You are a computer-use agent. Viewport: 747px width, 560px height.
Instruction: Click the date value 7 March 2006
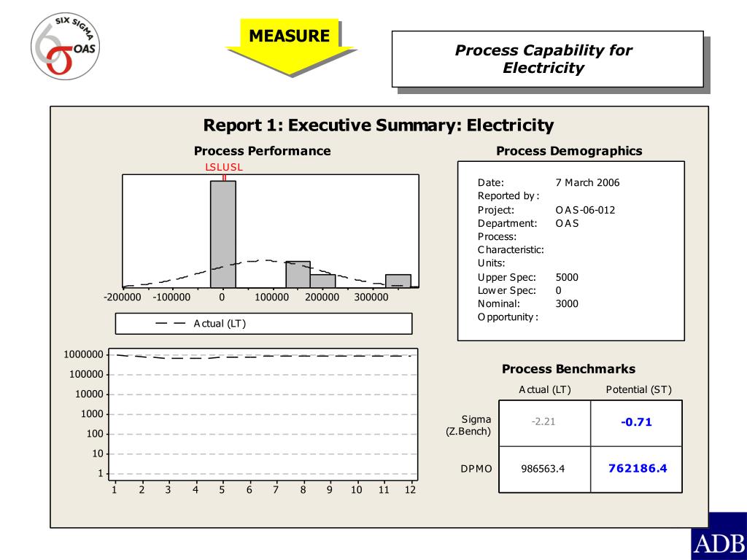[x=587, y=182]
